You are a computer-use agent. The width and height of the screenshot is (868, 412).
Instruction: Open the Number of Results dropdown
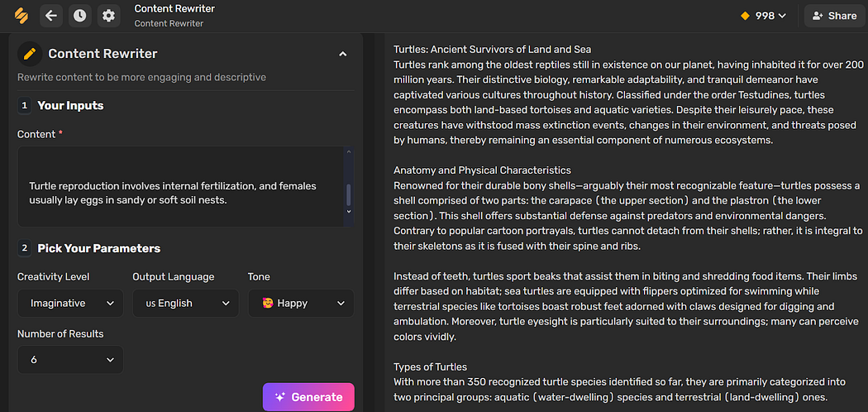point(70,359)
